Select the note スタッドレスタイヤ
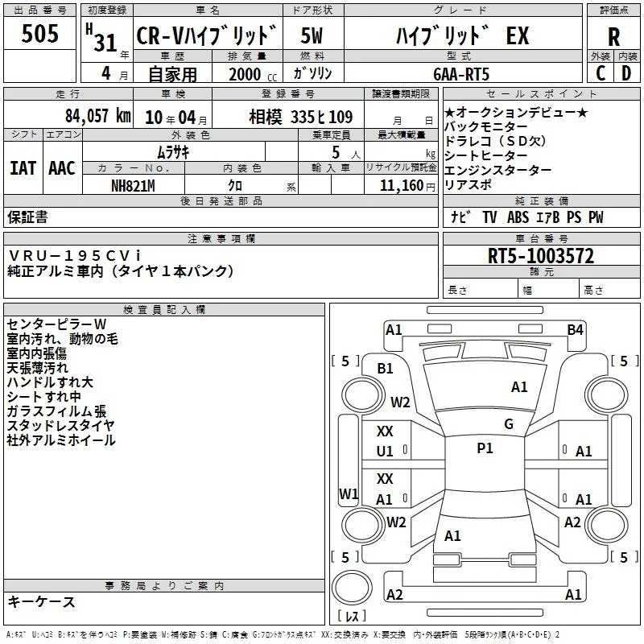The height and width of the screenshot is (644, 644). coord(60,426)
